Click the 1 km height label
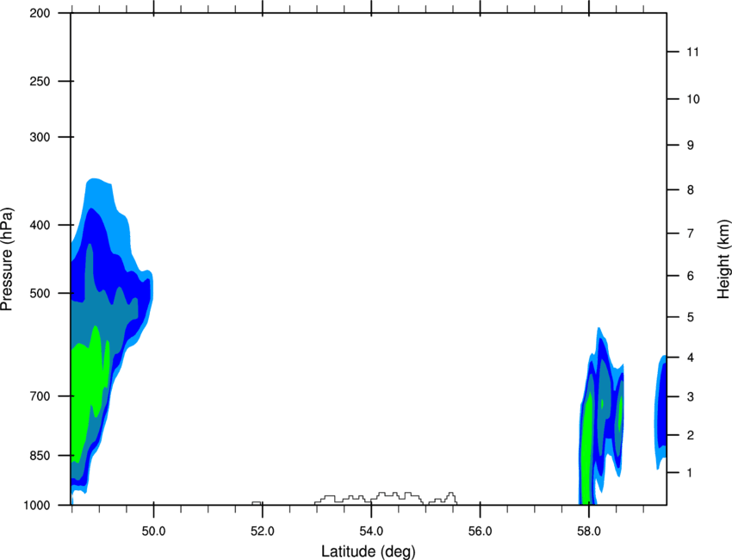Viewport: 732px width, 560px height. (691, 473)
